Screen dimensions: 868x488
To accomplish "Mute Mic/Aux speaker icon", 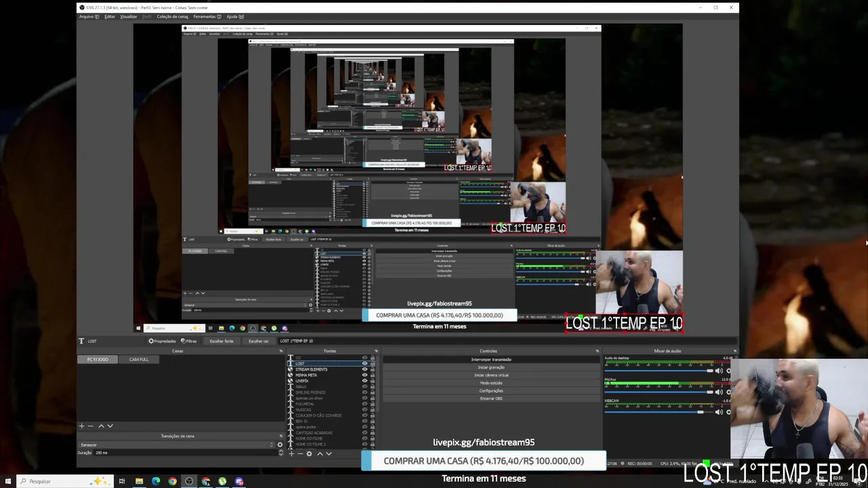I will (x=719, y=392).
